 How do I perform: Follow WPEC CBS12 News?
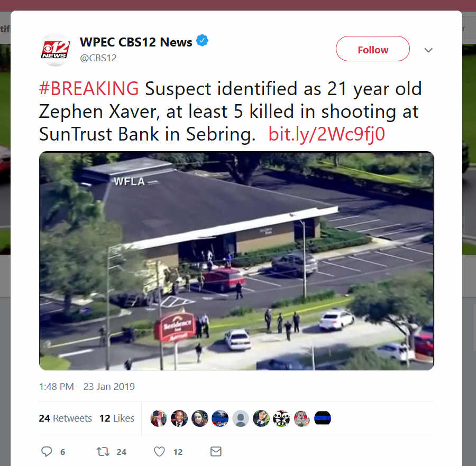pyautogui.click(x=373, y=49)
